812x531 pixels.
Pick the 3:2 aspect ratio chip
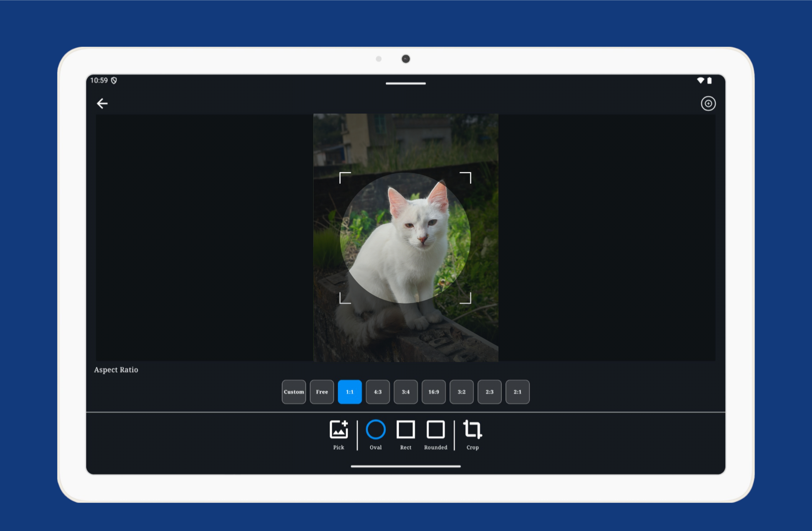(461, 392)
